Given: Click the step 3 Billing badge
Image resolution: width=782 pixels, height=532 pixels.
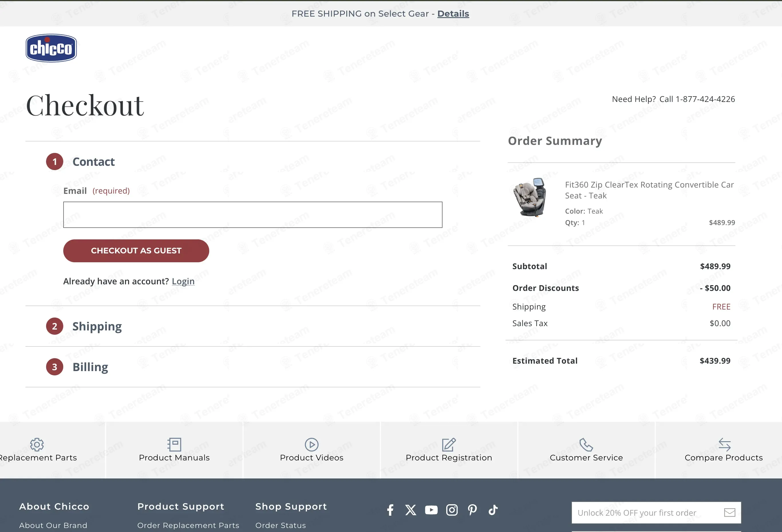Looking at the screenshot, I should (x=54, y=367).
